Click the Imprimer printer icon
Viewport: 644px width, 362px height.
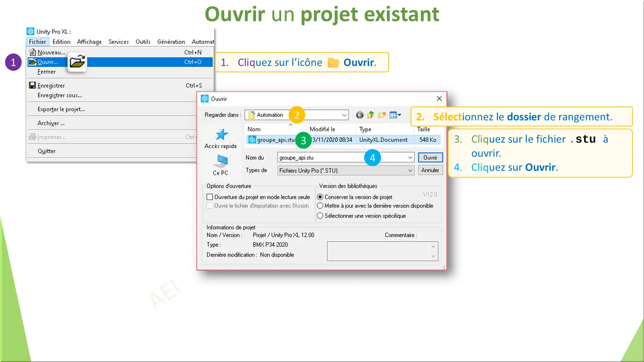[x=33, y=137]
